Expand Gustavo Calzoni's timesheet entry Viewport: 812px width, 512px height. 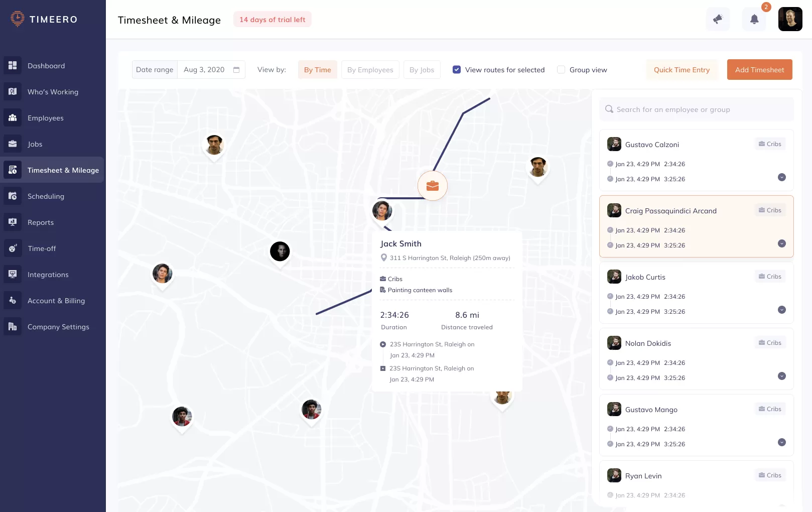781,177
